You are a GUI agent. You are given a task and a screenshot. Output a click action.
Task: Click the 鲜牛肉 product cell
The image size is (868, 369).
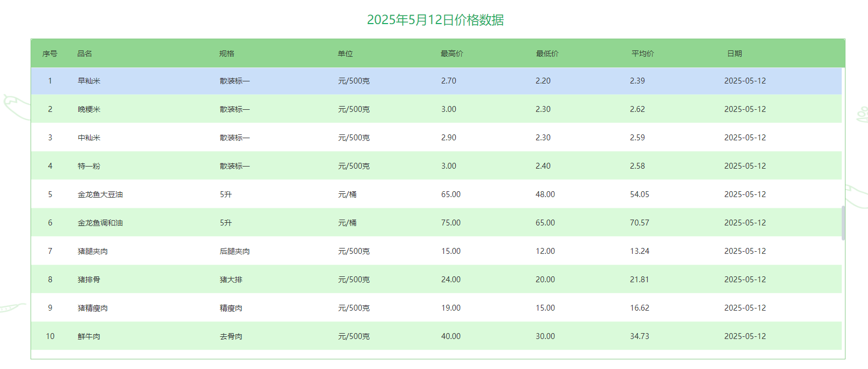tap(89, 336)
